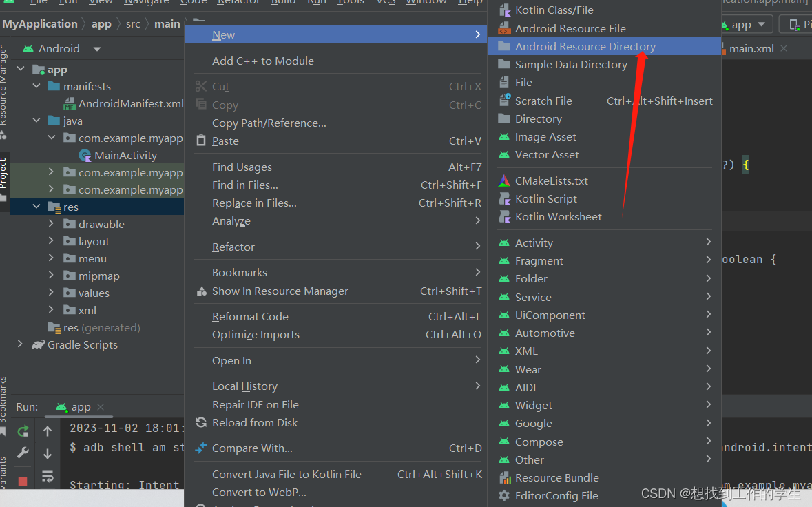Choose Convert Java File to Kotlin File

point(335,475)
